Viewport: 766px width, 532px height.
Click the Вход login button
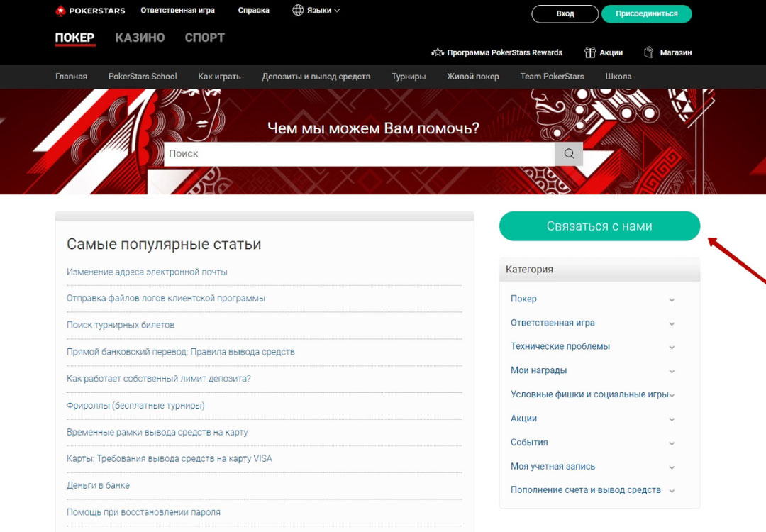(565, 13)
